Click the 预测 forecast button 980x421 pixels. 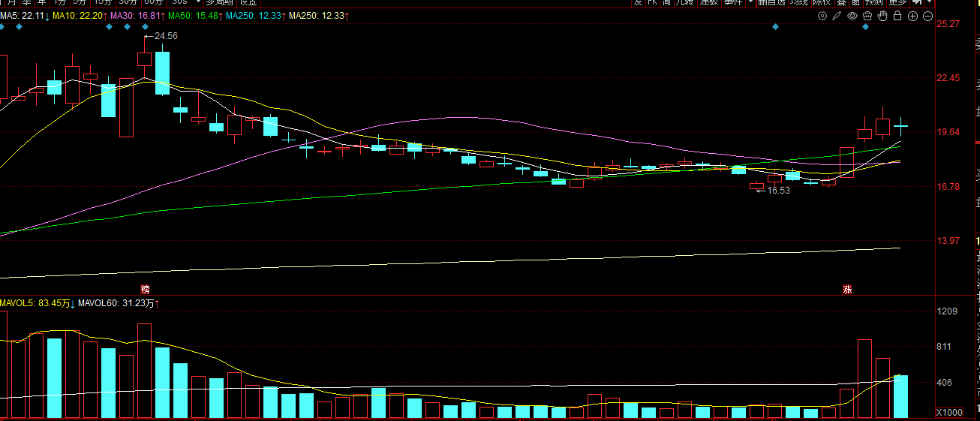873,3
